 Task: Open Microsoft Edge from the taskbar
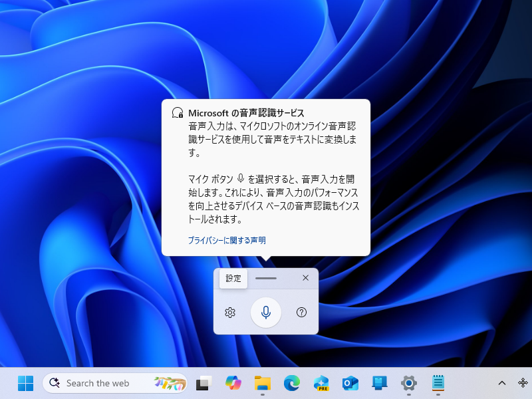click(291, 384)
